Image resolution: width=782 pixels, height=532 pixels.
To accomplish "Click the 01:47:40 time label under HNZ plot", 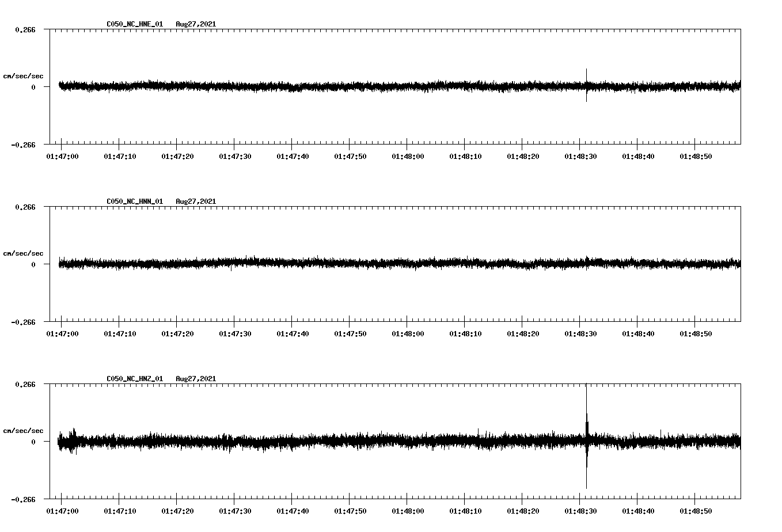I will (293, 511).
